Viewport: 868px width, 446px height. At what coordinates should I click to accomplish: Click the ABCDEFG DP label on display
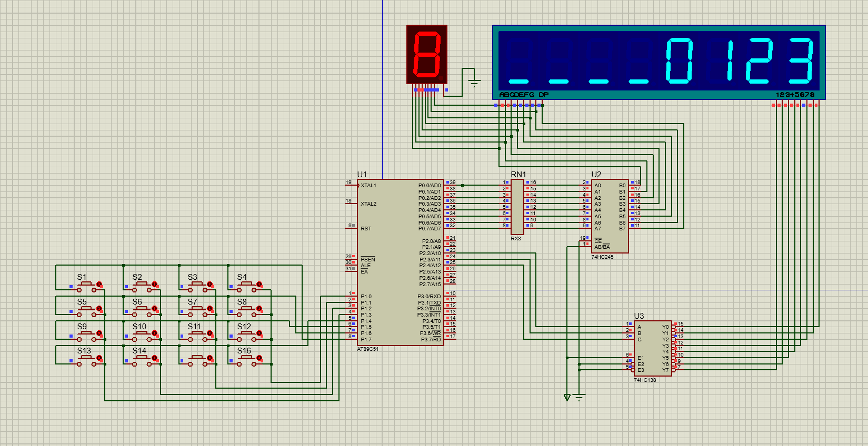pos(524,95)
